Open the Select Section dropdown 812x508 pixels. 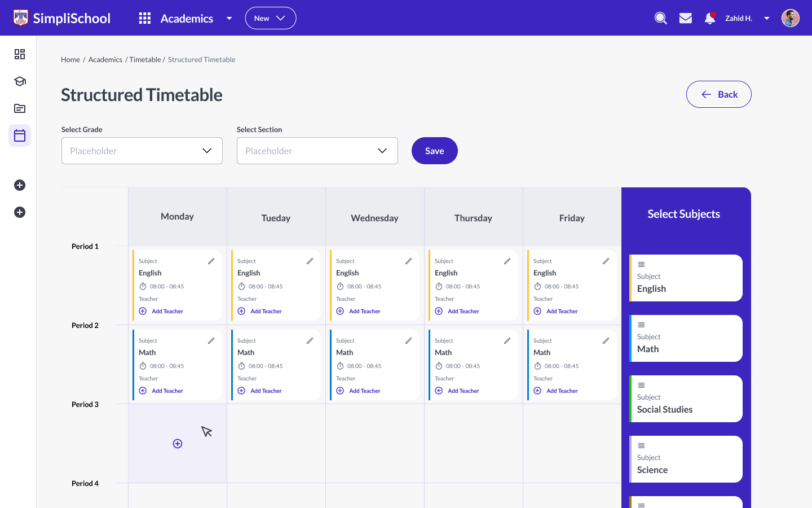coord(317,151)
